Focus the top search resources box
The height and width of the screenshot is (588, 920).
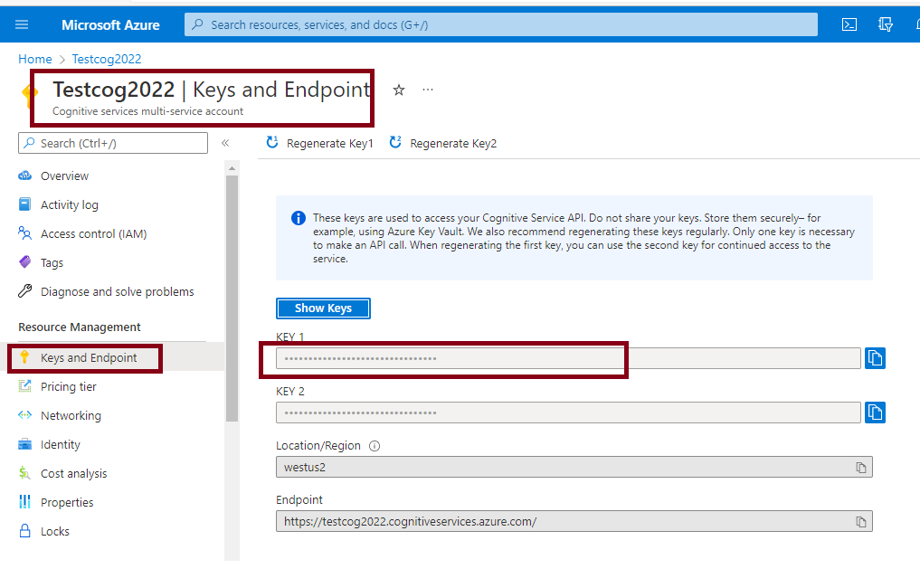[x=500, y=24]
